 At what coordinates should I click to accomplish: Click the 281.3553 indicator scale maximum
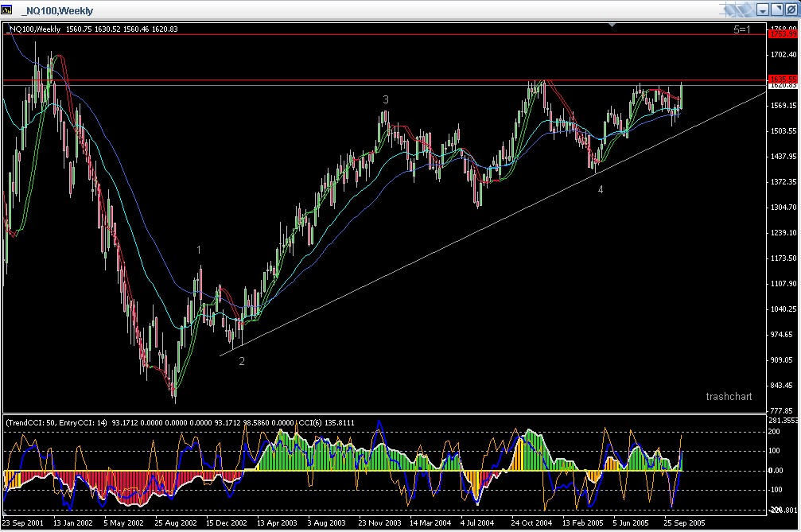[784, 420]
